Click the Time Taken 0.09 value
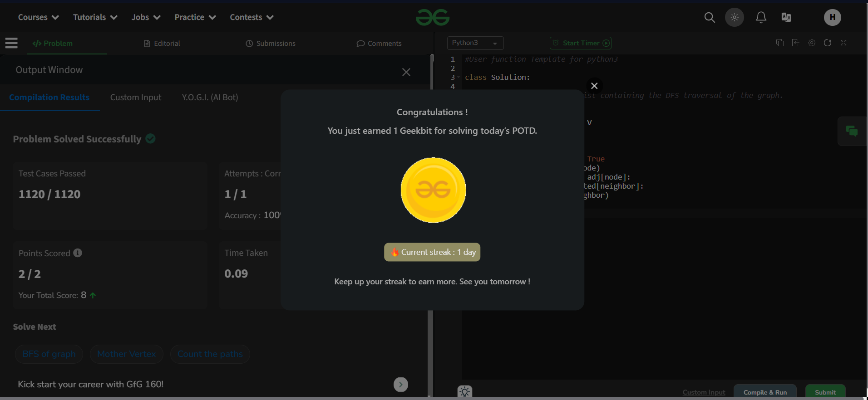 [236, 274]
